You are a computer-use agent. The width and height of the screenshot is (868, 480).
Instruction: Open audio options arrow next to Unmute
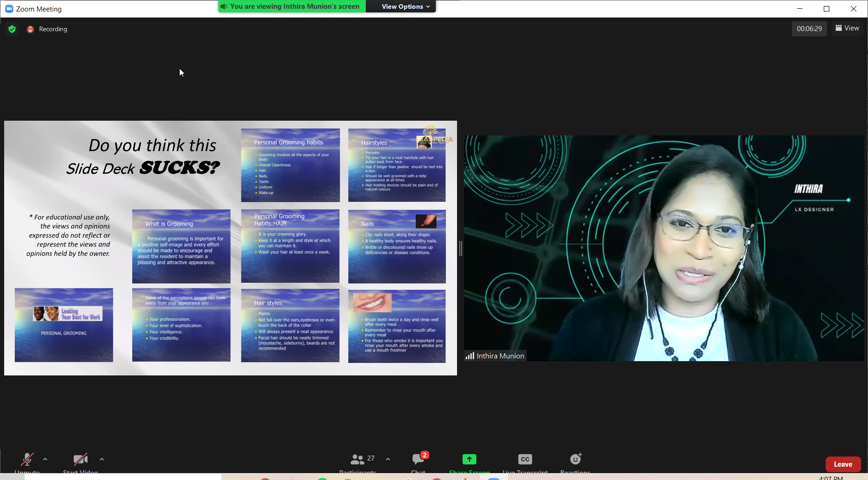coord(45,459)
